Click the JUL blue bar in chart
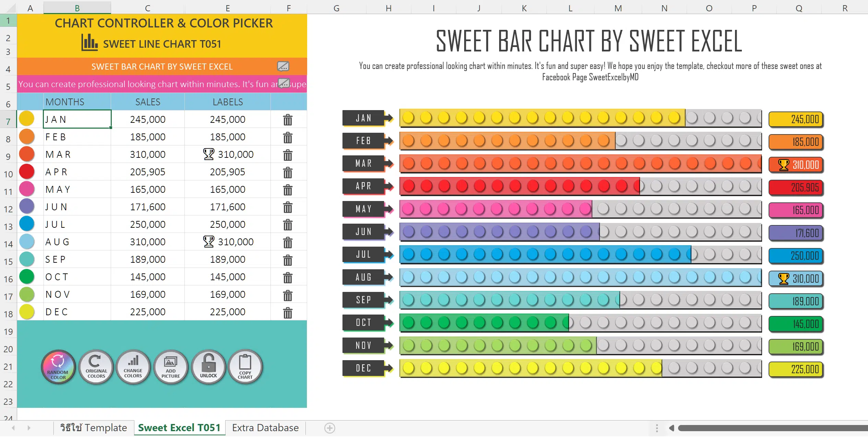This screenshot has height=437, width=868. (x=545, y=255)
